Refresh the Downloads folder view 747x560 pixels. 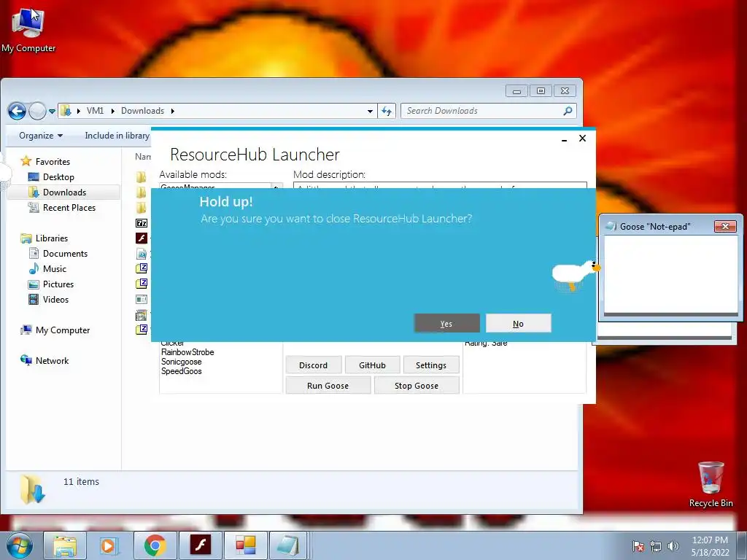[x=387, y=111]
